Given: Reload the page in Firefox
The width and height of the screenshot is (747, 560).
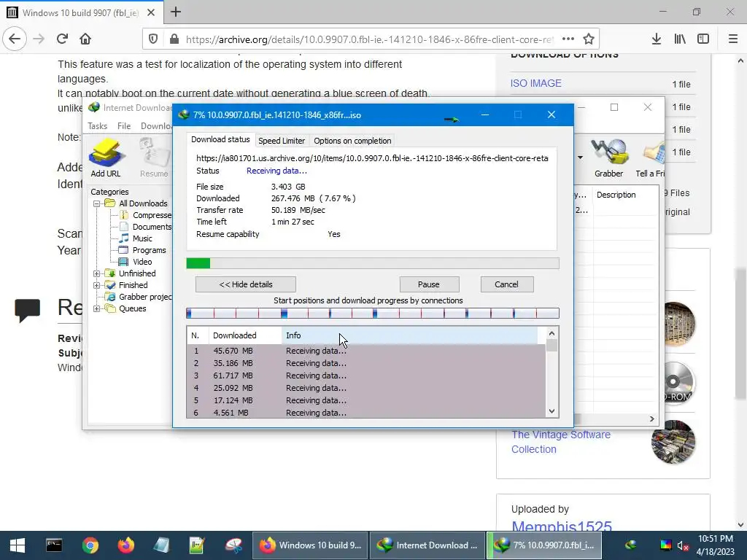Looking at the screenshot, I should point(62,39).
